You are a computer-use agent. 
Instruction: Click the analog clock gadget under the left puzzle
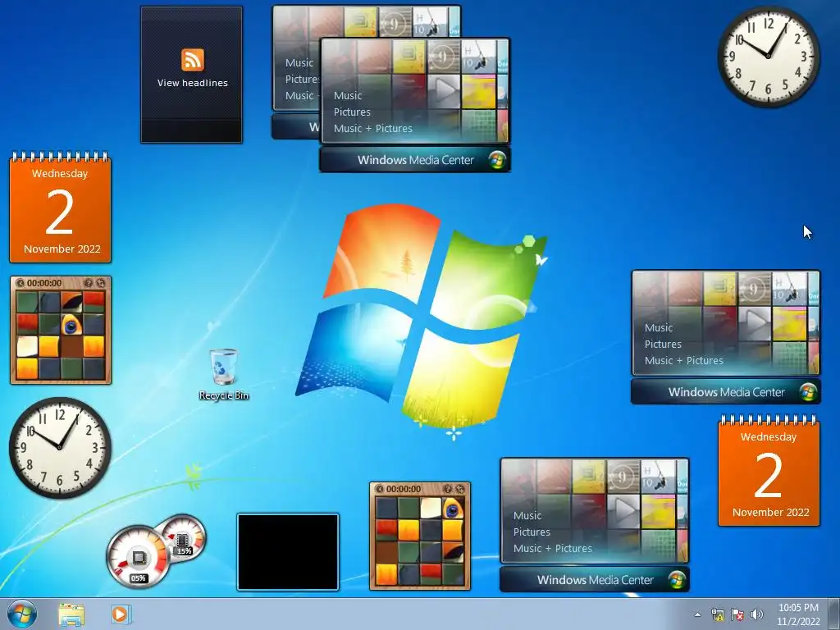coord(60,448)
